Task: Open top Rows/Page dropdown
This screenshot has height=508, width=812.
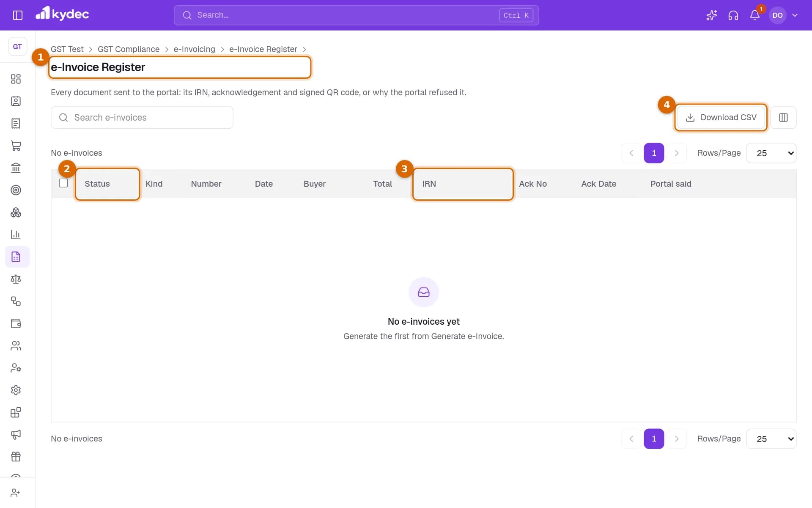Action: (771, 153)
